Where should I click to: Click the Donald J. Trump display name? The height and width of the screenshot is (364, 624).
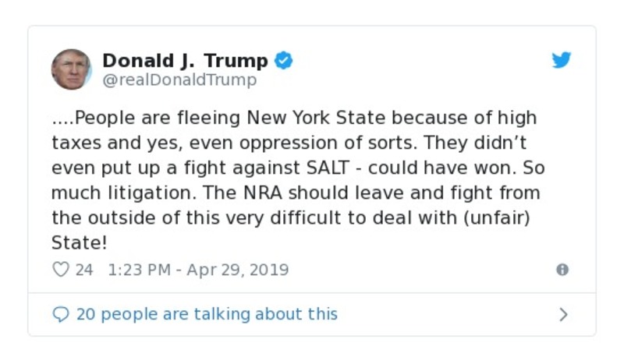click(185, 61)
